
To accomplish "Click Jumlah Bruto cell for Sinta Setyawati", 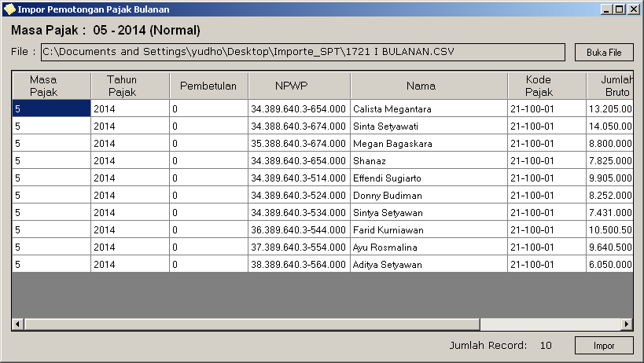I will [x=609, y=126].
